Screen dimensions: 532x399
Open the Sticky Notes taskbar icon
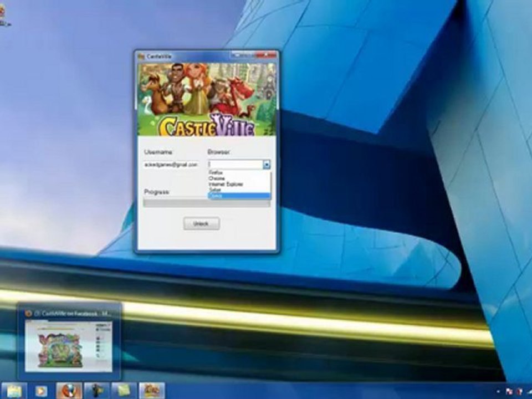point(124,391)
